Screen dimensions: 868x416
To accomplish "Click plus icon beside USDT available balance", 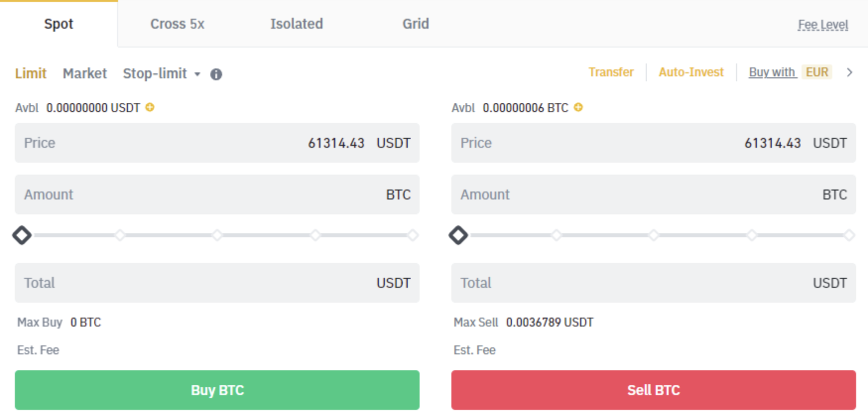I will click(x=150, y=107).
